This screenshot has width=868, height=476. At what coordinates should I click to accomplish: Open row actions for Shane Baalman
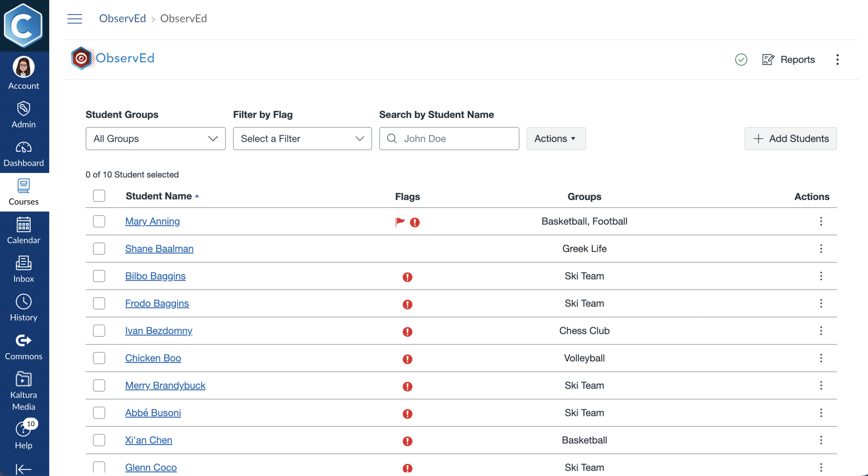click(821, 249)
